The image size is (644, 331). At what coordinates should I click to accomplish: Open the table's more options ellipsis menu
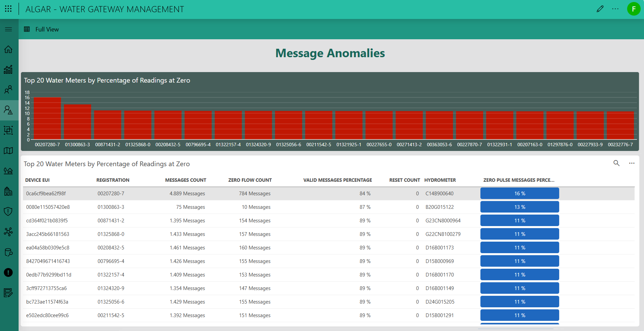point(631,163)
